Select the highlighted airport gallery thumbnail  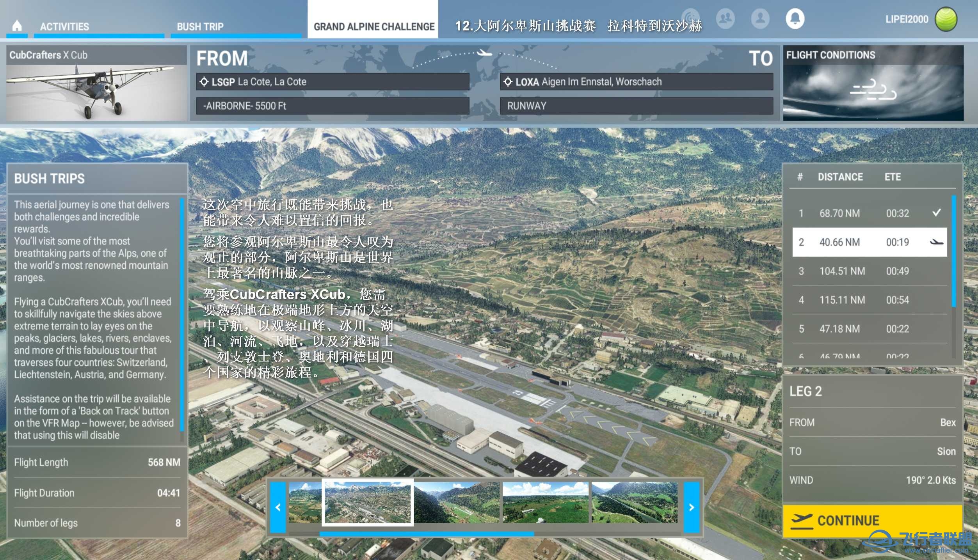(x=368, y=502)
